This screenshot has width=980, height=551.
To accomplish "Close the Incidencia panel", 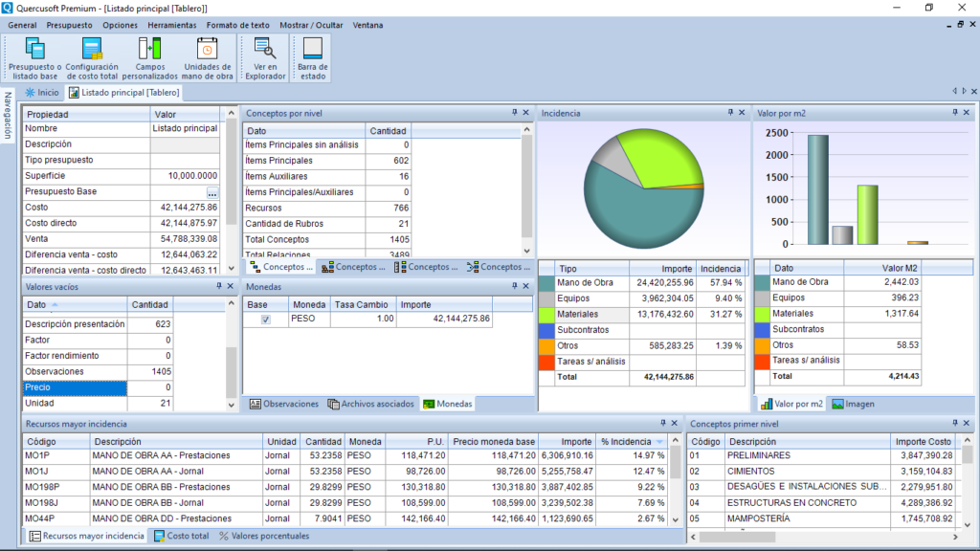I will pyautogui.click(x=742, y=113).
